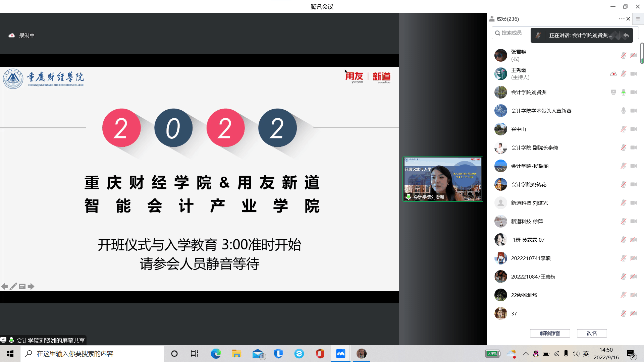Select 会计学院刘贤洲 video thumbnail
This screenshot has height=362, width=644.
coord(443,179)
